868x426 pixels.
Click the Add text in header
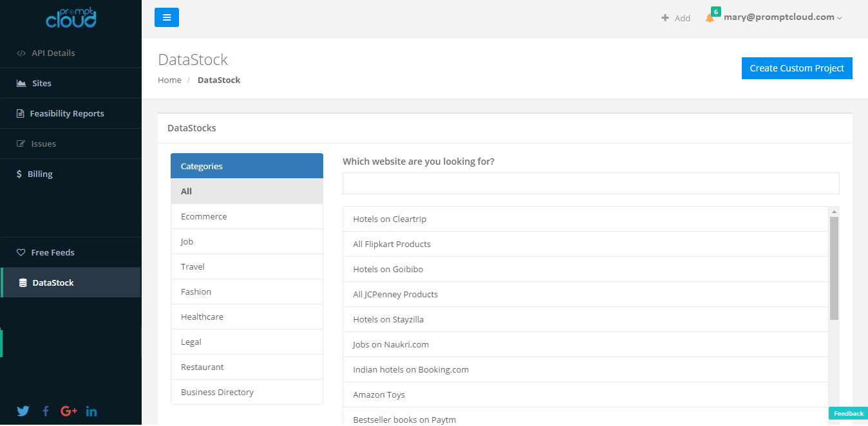coord(683,18)
